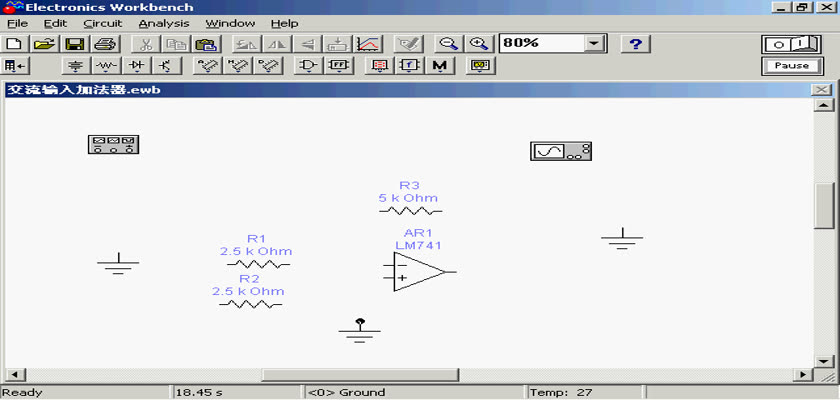840x400 pixels.
Task: Click the Pause simulation button
Action: tap(791, 66)
